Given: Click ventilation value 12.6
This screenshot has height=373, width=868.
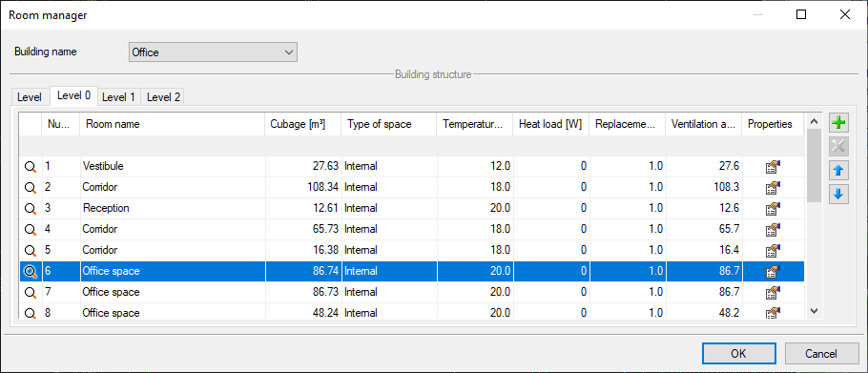Looking at the screenshot, I should coord(729,209).
